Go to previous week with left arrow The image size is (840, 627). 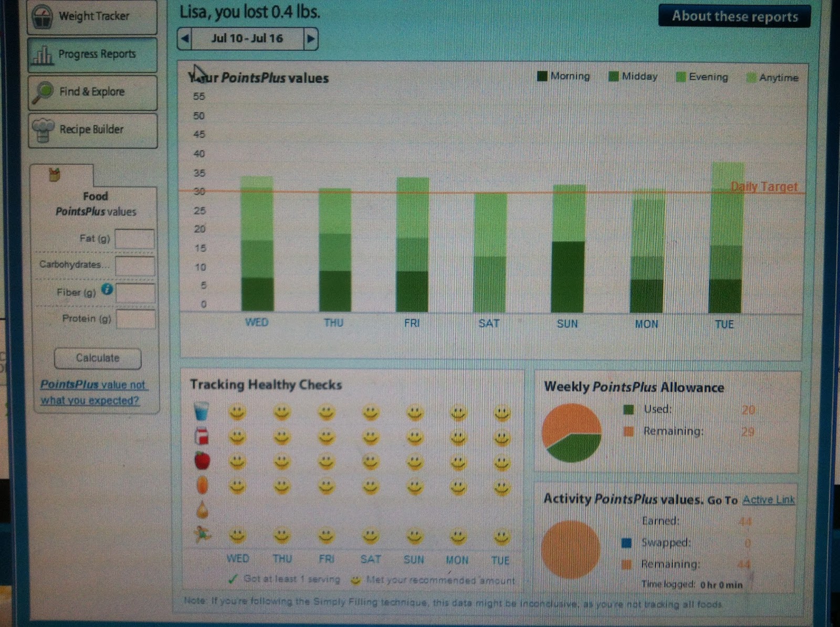click(x=185, y=39)
